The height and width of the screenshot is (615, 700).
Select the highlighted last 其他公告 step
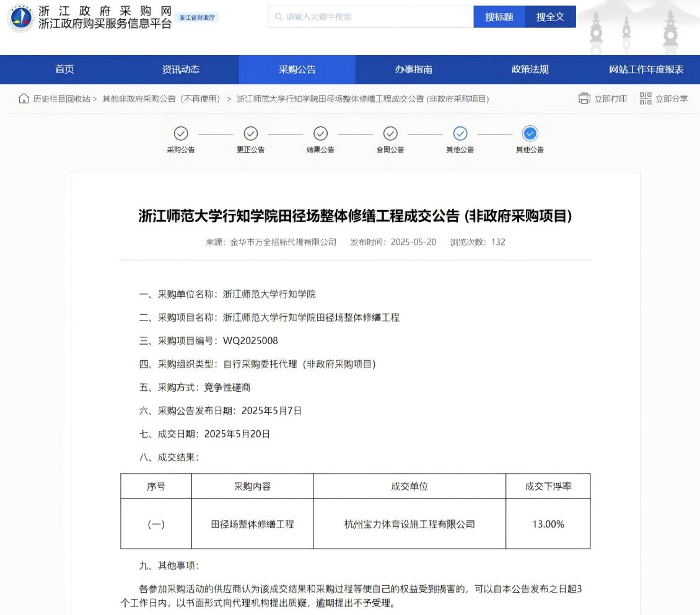tap(530, 133)
